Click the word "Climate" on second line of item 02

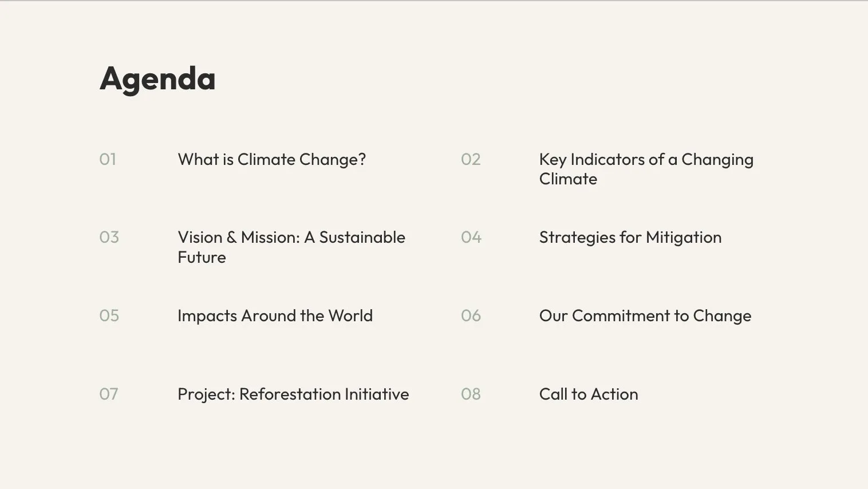(569, 179)
